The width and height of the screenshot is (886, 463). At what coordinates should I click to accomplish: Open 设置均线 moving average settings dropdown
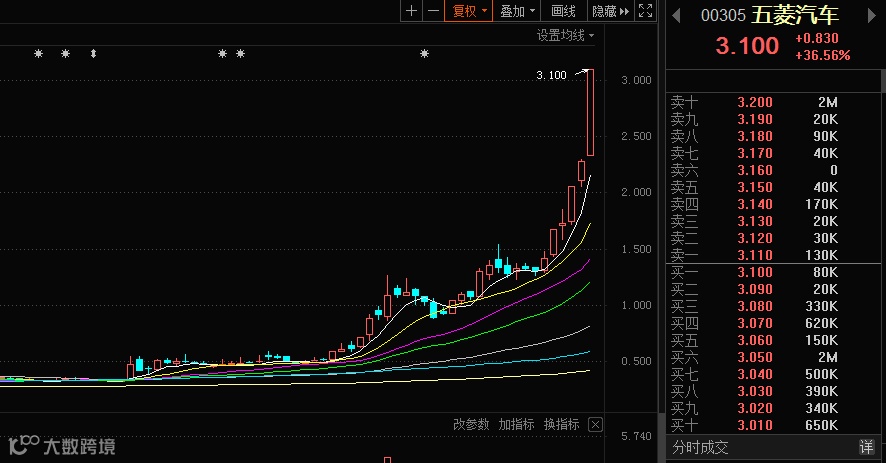pyautogui.click(x=565, y=36)
